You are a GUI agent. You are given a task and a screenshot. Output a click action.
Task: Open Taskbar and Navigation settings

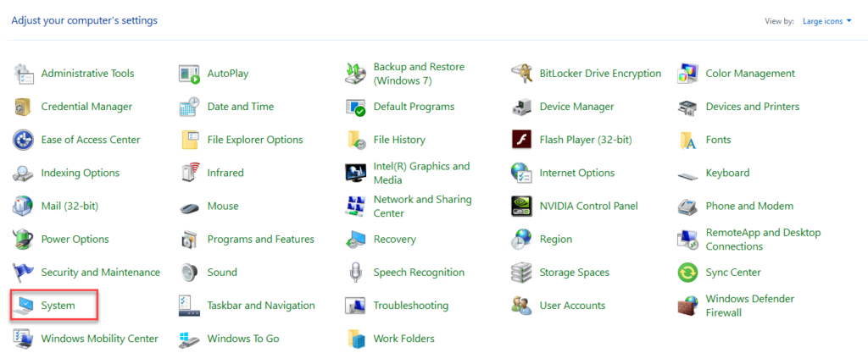coord(260,306)
